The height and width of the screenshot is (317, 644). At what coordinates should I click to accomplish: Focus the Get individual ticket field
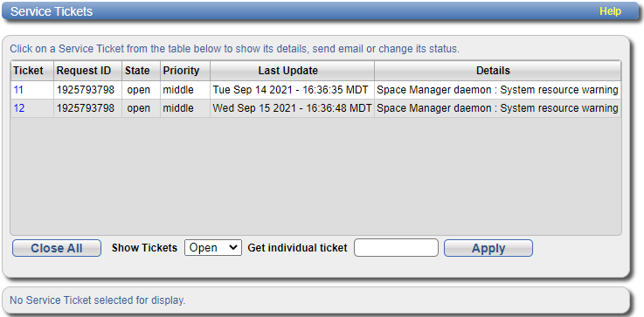coord(396,248)
